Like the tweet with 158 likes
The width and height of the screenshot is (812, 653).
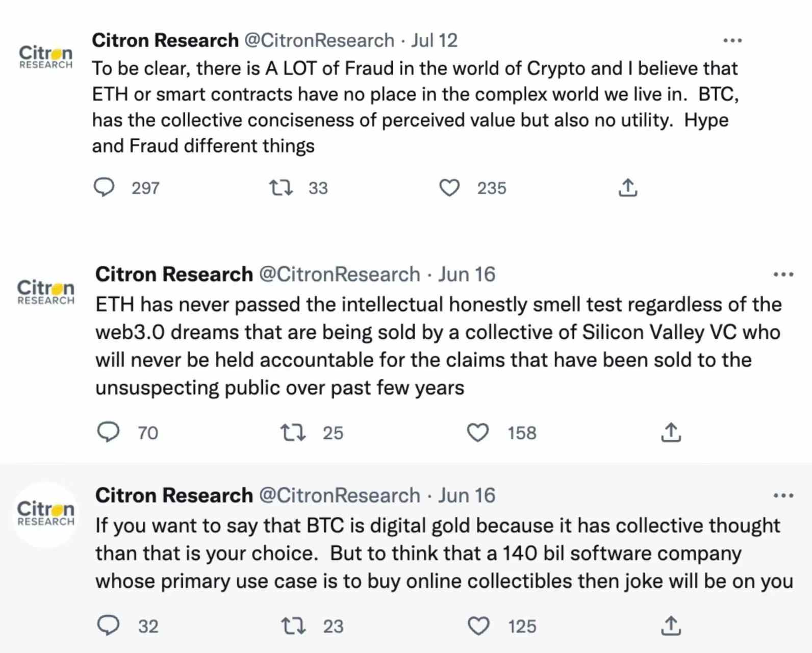tap(478, 433)
